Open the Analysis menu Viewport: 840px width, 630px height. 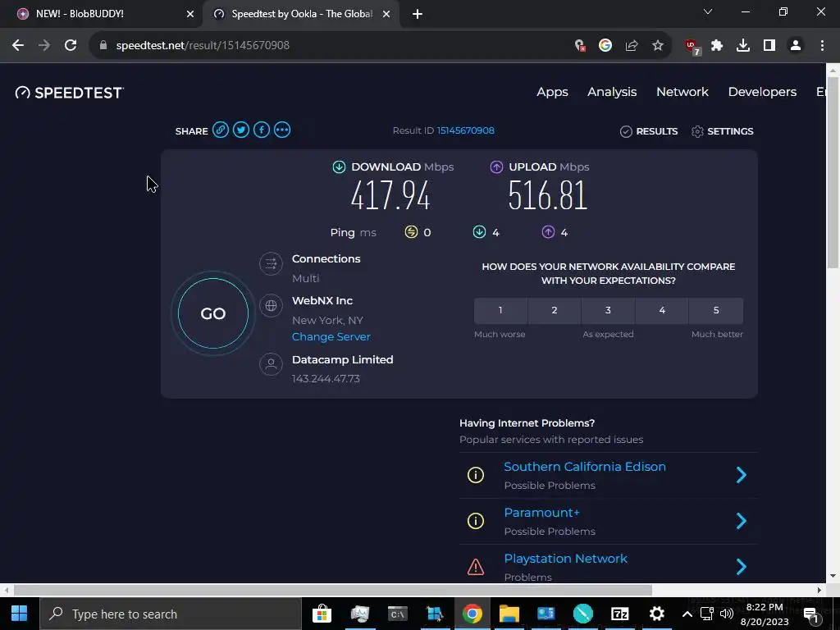612,92
